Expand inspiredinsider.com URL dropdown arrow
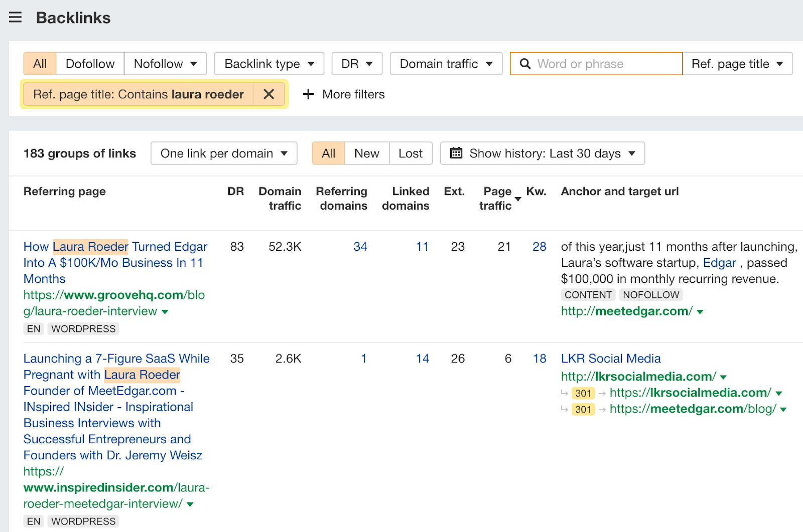 pos(190,504)
